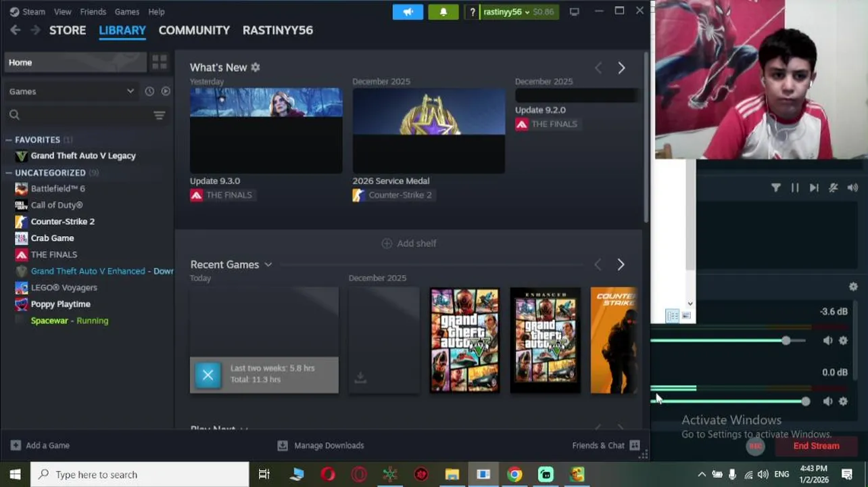The width and height of the screenshot is (868, 487).
Task: Open the Friends menu
Action: [x=93, y=11]
